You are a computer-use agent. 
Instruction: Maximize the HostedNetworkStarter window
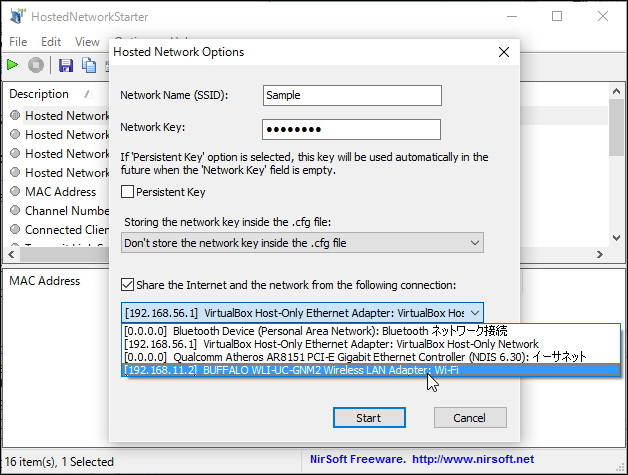557,16
